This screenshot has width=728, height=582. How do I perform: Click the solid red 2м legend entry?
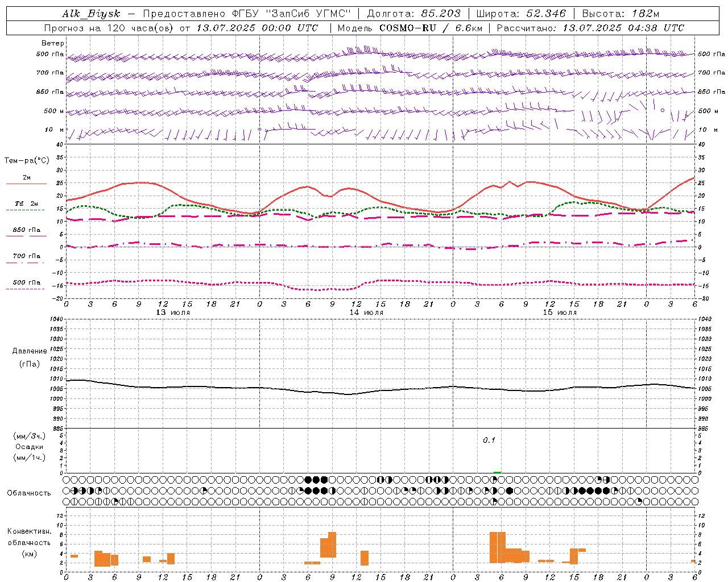coord(26,180)
